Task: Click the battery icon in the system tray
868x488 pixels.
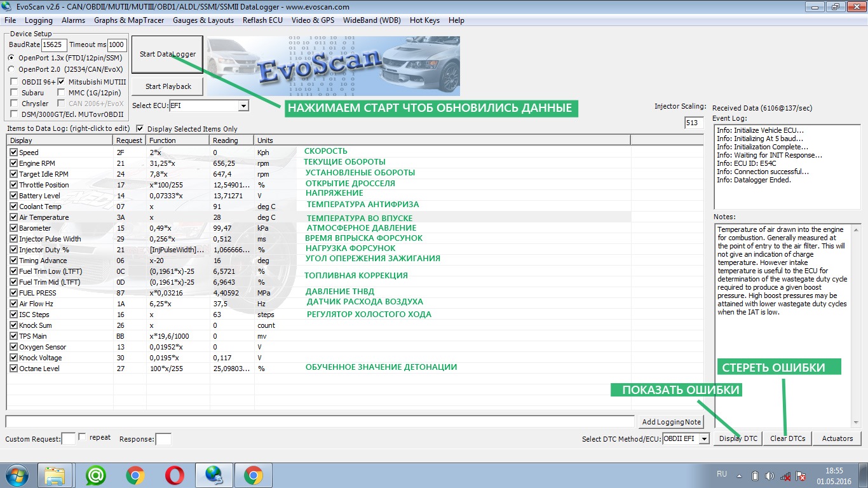Action: (x=755, y=475)
